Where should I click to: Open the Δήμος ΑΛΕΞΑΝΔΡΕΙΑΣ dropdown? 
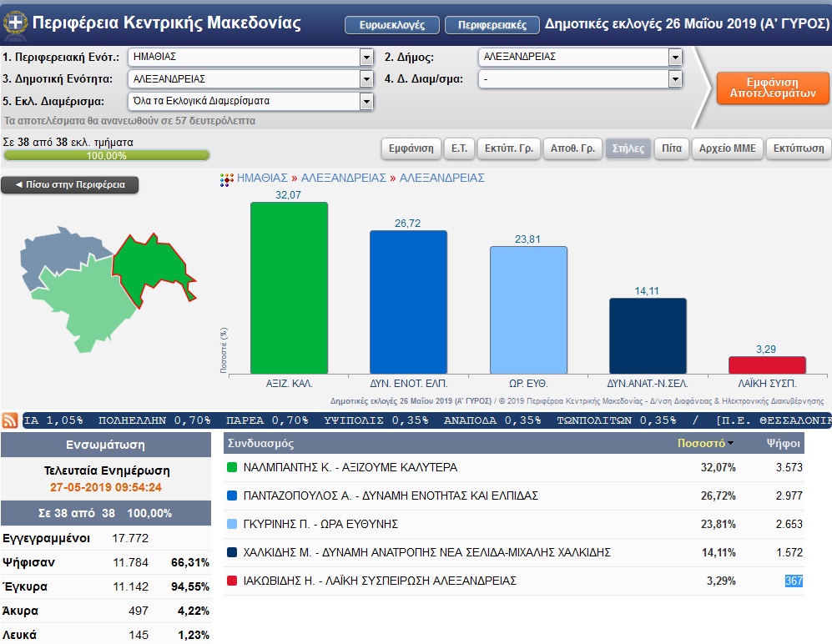coord(580,57)
